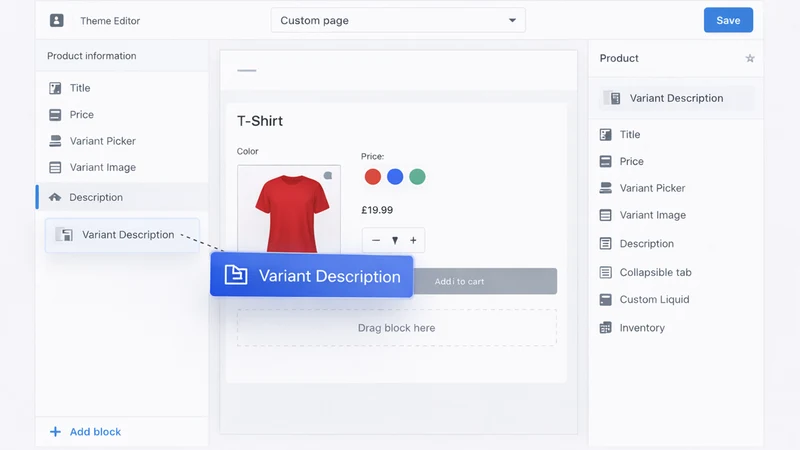Pick the red color swatch
Image resolution: width=800 pixels, height=450 pixels.
coord(372,177)
